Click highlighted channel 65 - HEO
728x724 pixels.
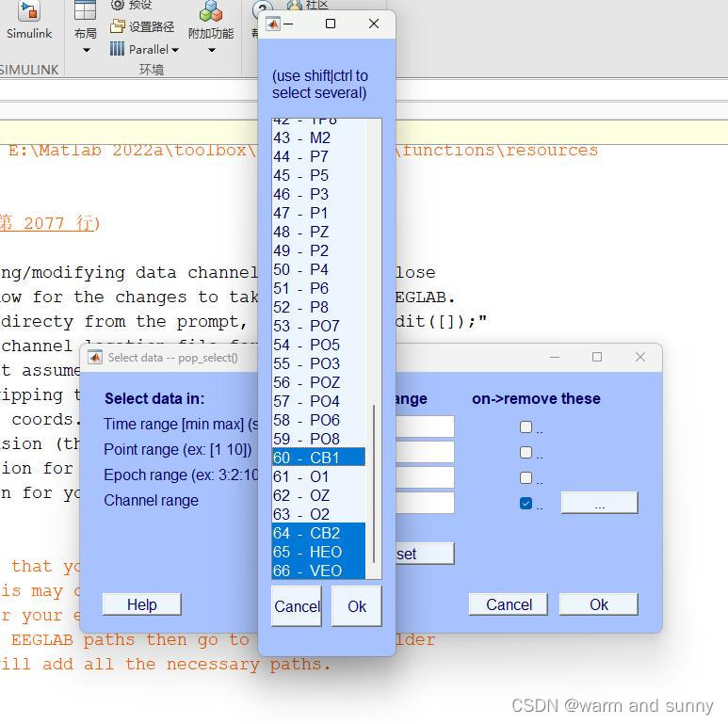[318, 552]
